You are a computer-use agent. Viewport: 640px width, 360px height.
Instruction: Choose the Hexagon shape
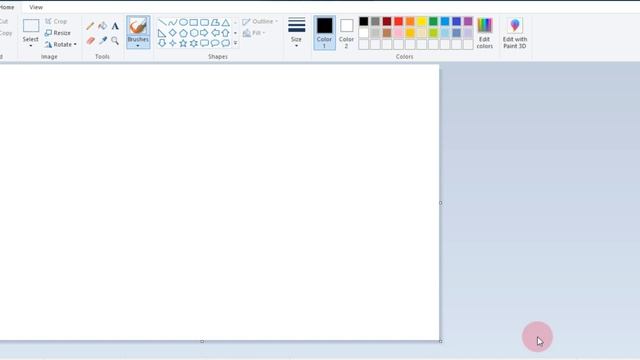[194, 33]
